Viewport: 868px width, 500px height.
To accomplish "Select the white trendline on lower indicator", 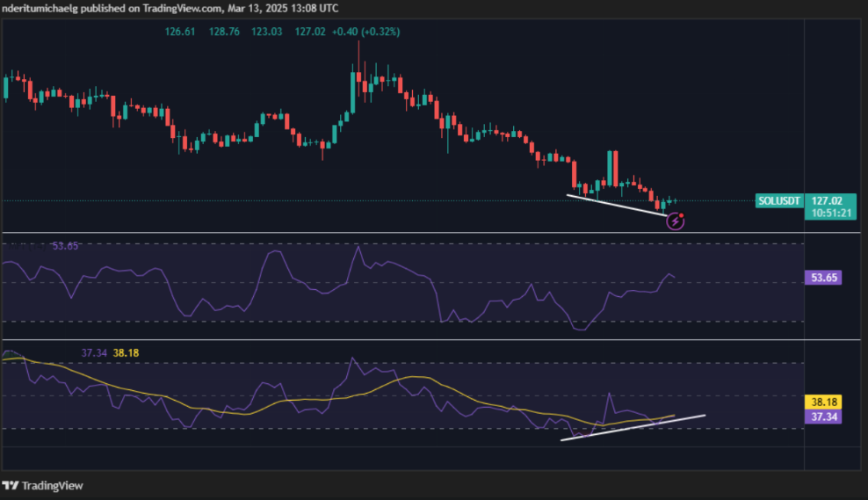I will [633, 427].
